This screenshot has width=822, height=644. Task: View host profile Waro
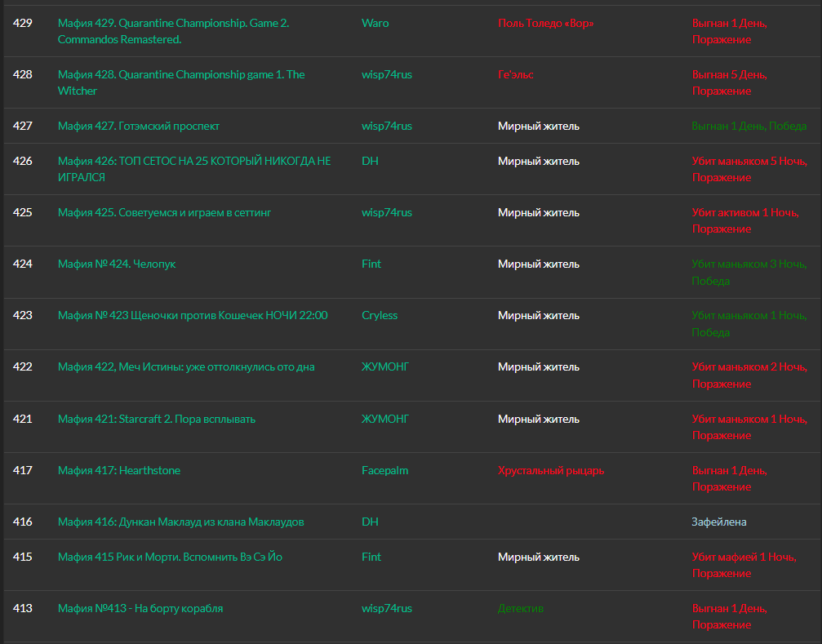[375, 24]
